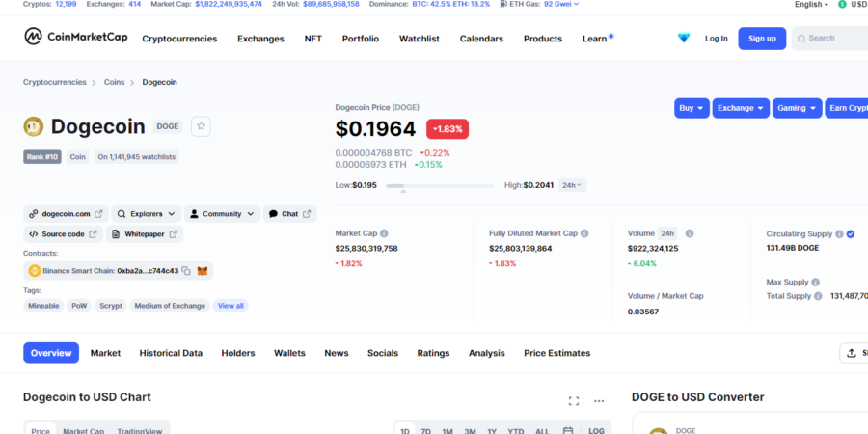Viewport: 868px width, 434px height.
Task: Open Exchanges nav menu
Action: point(260,39)
